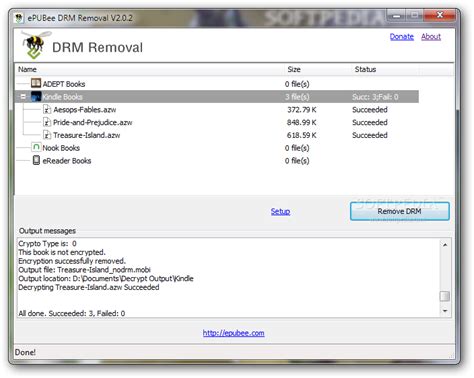Image resolution: width=474 pixels, height=378 pixels.
Task: Click the 848.99 K size value
Action: 302,122
